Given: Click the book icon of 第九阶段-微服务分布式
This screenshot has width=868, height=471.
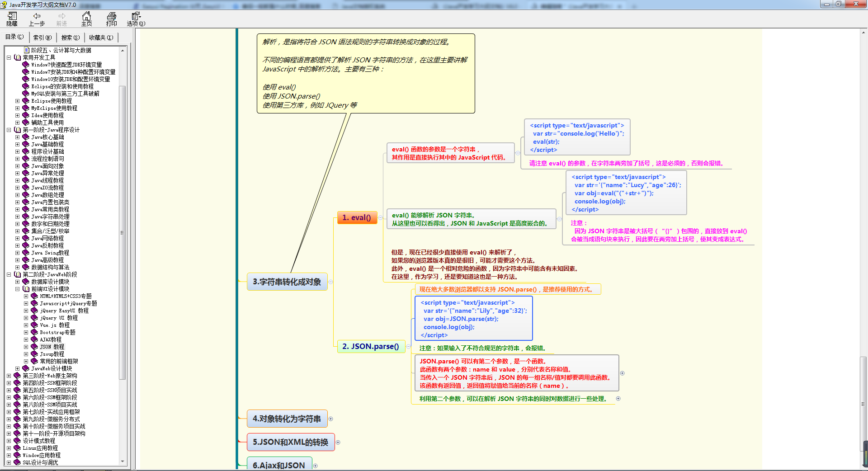Looking at the screenshot, I should (17, 419).
